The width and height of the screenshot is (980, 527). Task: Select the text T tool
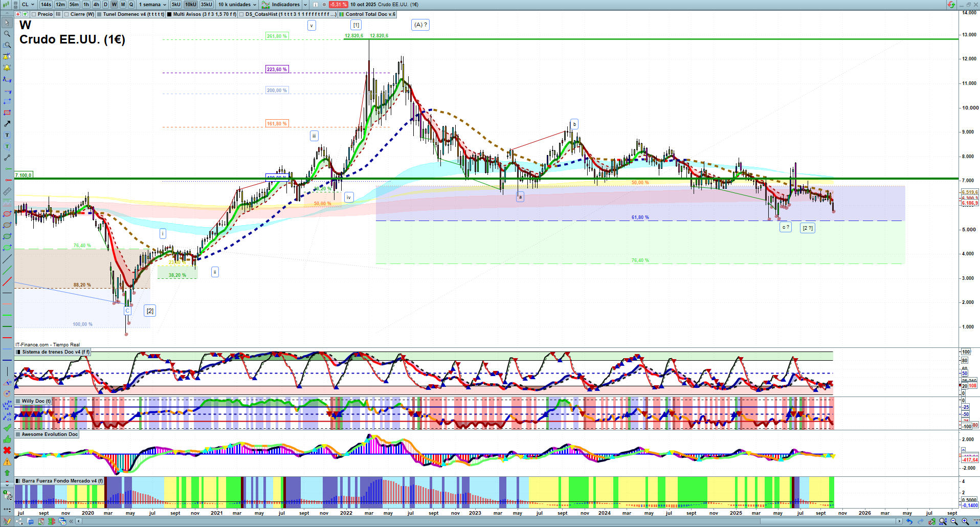(x=7, y=135)
